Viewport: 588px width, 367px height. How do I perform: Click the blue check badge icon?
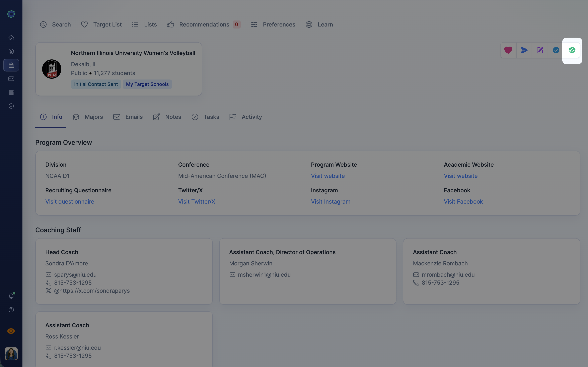coord(556,50)
